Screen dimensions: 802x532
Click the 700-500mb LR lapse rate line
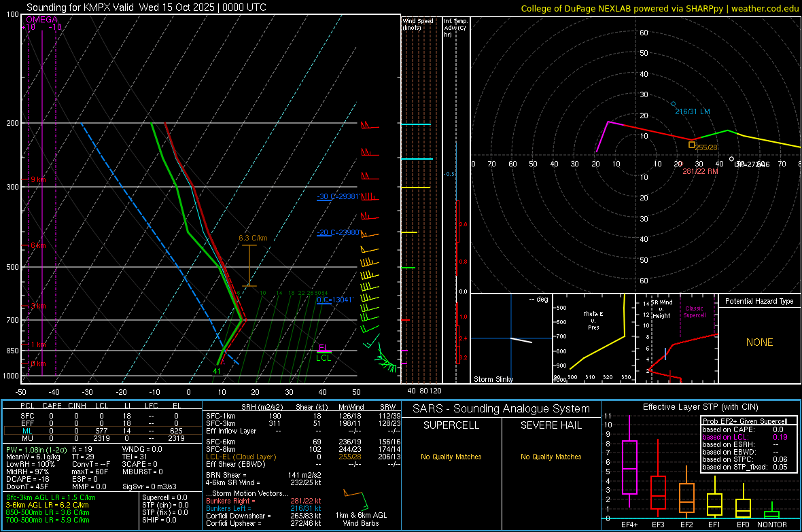(48, 520)
